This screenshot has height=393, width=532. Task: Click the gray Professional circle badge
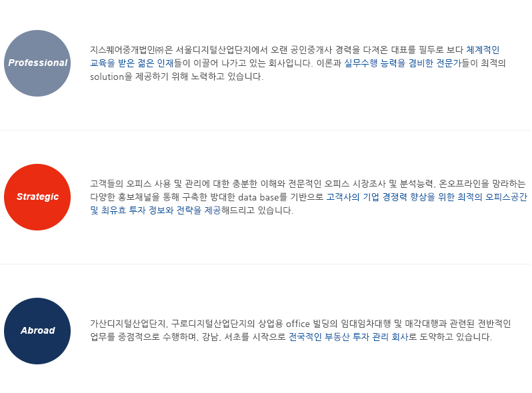point(37,63)
